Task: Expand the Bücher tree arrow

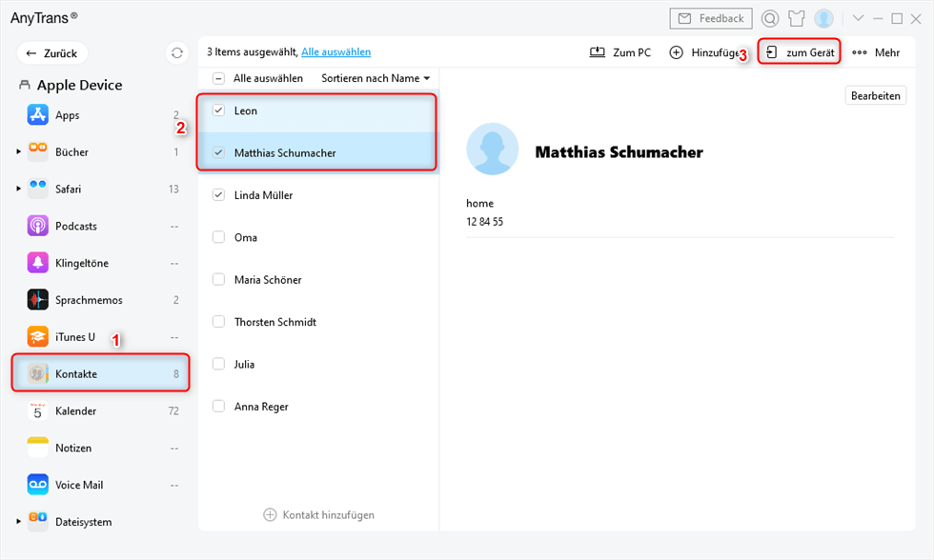Action: [18, 152]
